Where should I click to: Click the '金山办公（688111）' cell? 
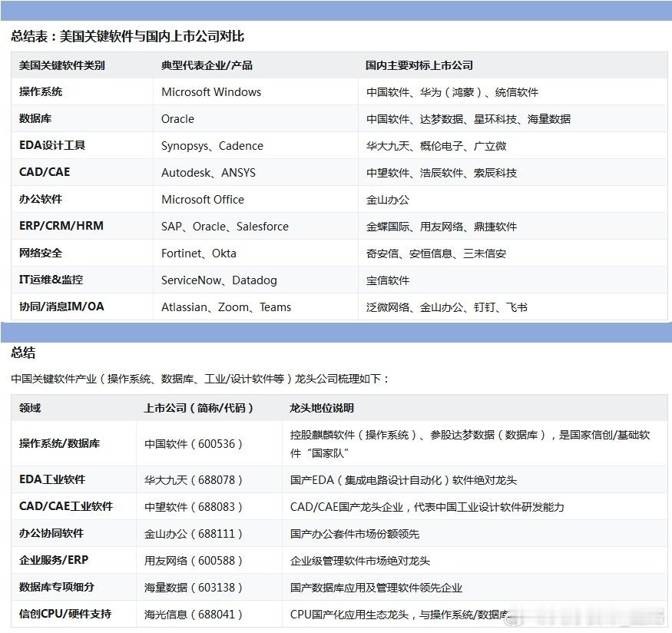pos(194,534)
